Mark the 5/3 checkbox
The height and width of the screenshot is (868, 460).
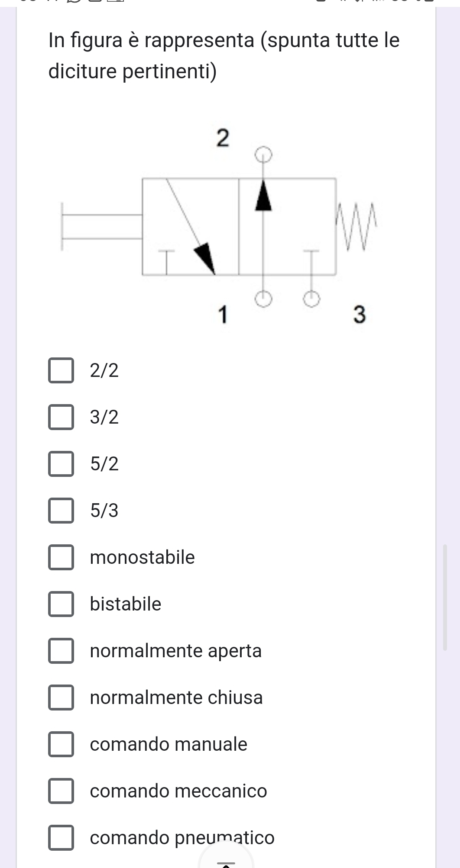pos(61,511)
